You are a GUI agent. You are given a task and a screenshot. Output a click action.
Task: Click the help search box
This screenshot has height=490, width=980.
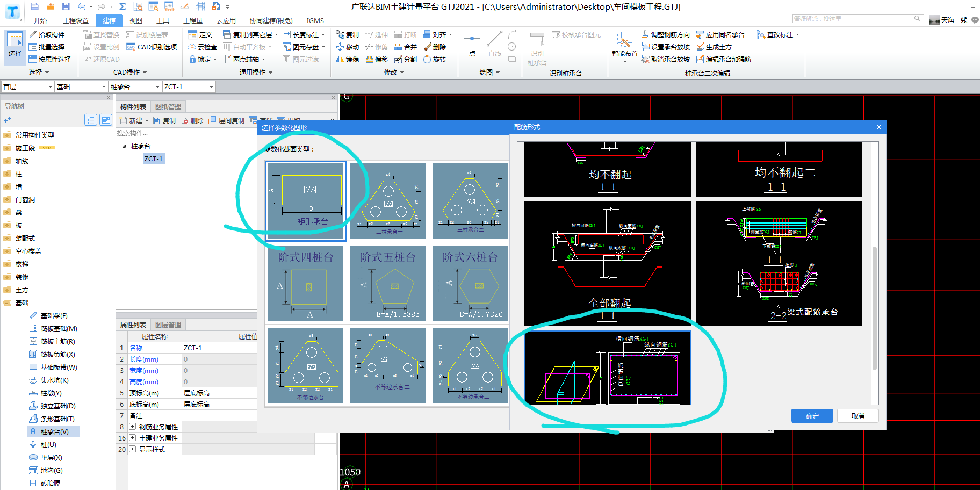857,18
